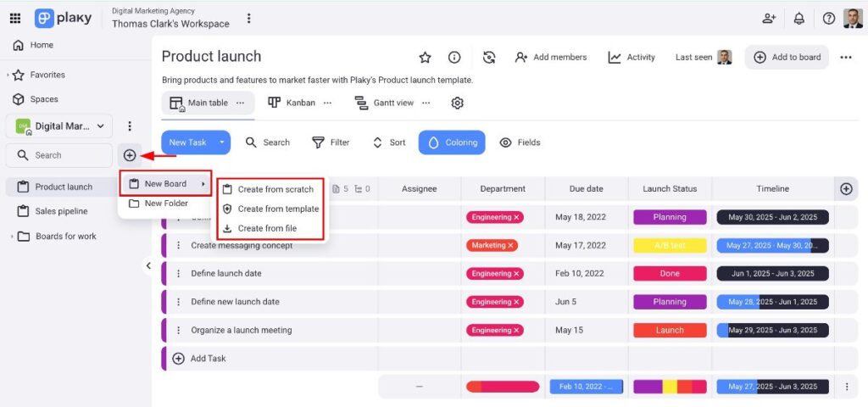Click the May 17, 2022 due date cell
Viewport: 868px width, 407px height.
click(587, 245)
